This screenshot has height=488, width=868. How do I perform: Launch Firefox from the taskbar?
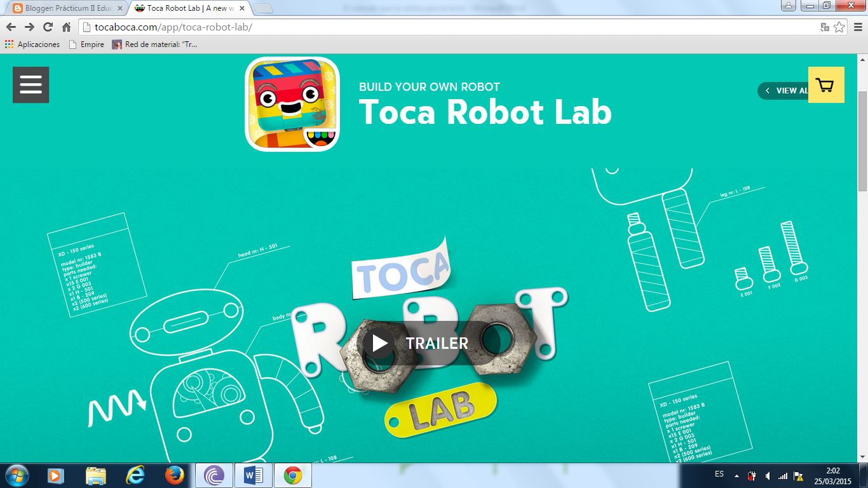(174, 475)
